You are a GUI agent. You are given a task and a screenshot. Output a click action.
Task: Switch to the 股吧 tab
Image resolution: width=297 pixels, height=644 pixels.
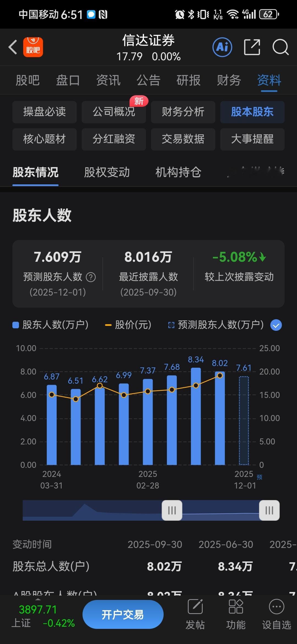pos(28,80)
